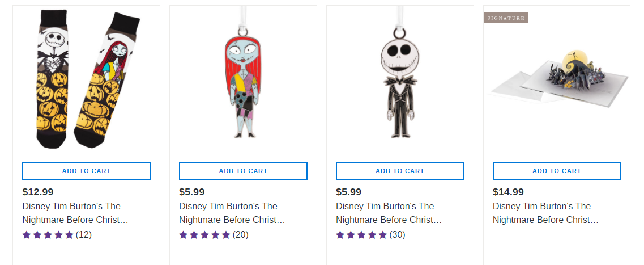Open the socks product title link

[x=75, y=213]
